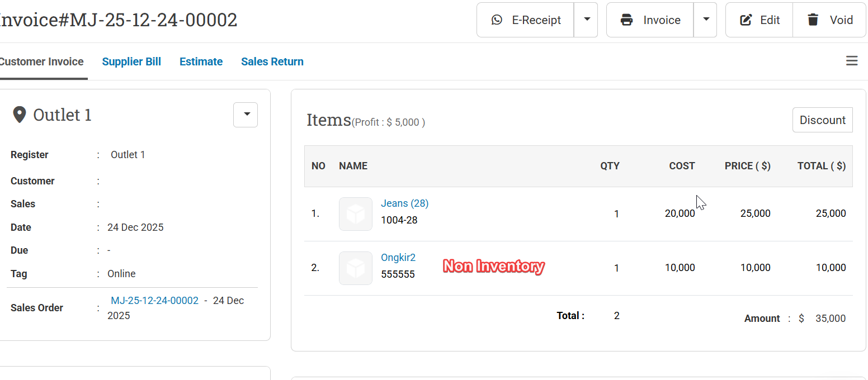Open the hamburger menu icon
The image size is (868, 380).
pos(852,61)
